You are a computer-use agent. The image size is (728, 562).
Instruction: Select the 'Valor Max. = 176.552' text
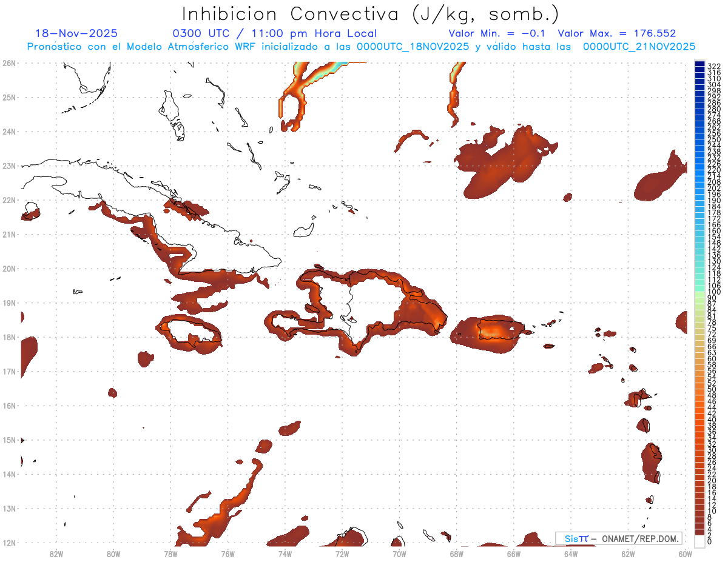coord(617,33)
